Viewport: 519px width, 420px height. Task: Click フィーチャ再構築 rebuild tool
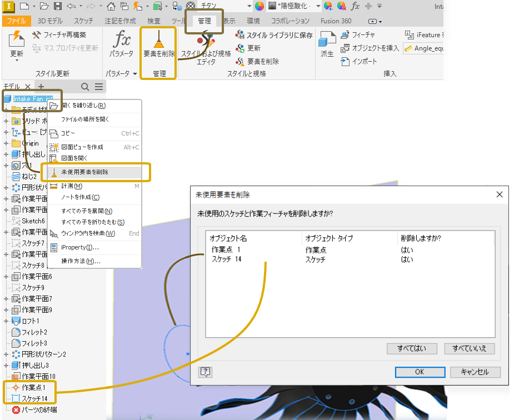[59, 35]
